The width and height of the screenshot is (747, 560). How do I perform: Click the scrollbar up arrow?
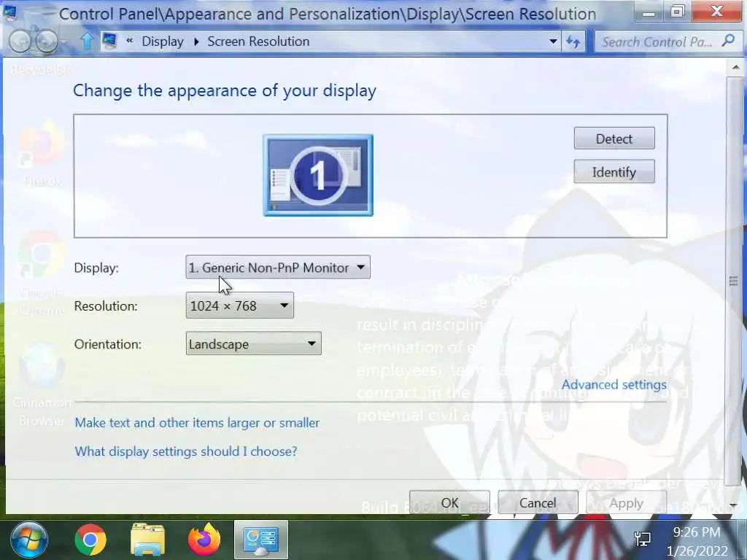click(735, 68)
